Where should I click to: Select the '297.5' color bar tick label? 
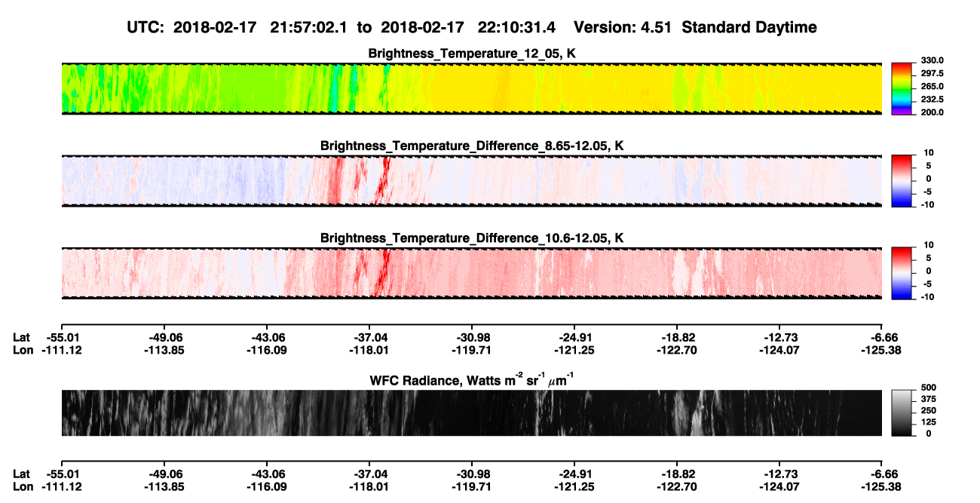click(x=932, y=74)
